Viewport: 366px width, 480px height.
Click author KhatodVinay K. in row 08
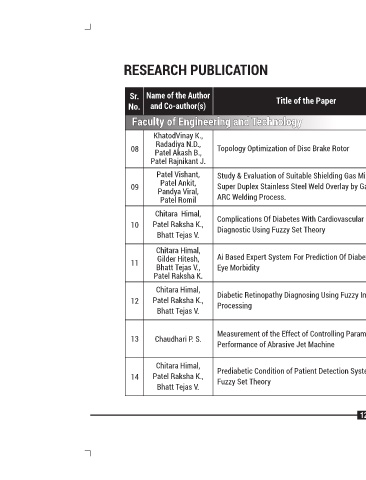[x=178, y=136]
